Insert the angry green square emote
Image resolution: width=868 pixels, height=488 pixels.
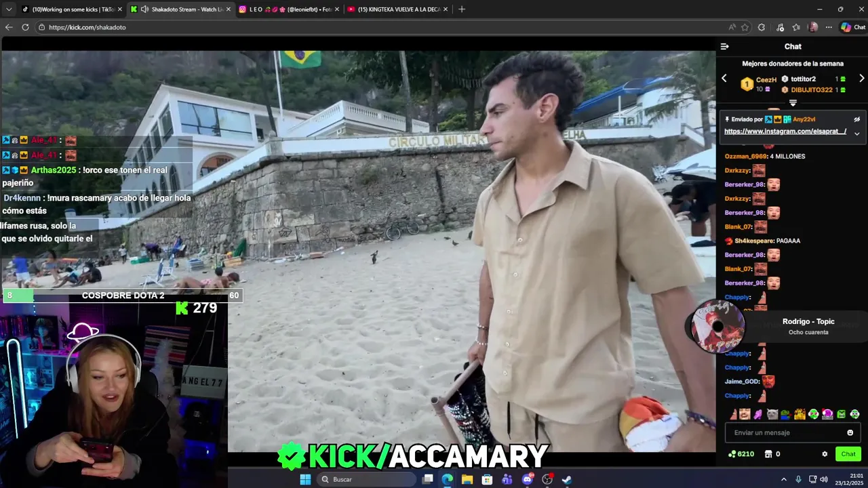point(841,414)
